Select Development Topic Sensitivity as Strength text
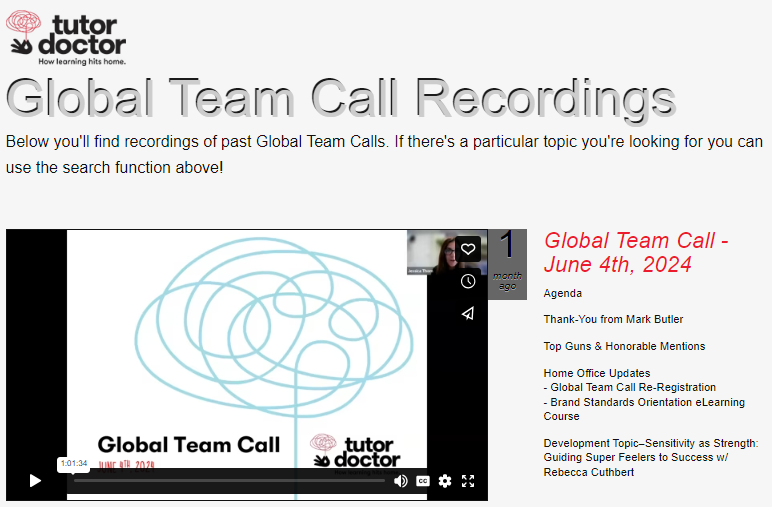The image size is (772, 507). click(651, 457)
